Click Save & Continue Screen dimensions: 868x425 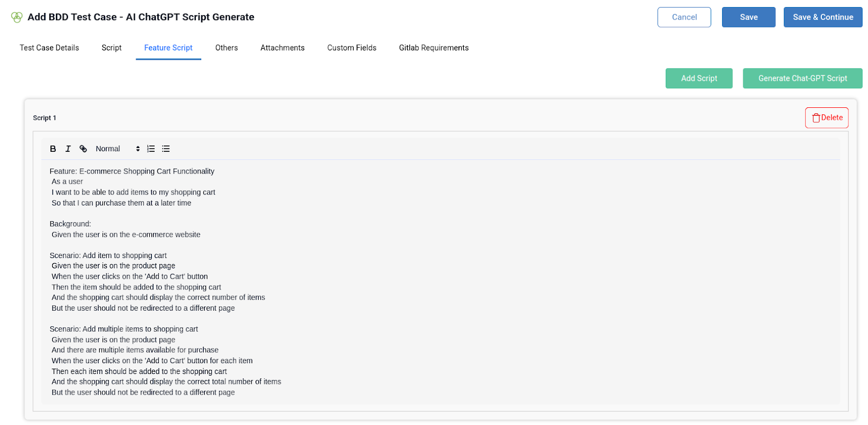point(822,17)
